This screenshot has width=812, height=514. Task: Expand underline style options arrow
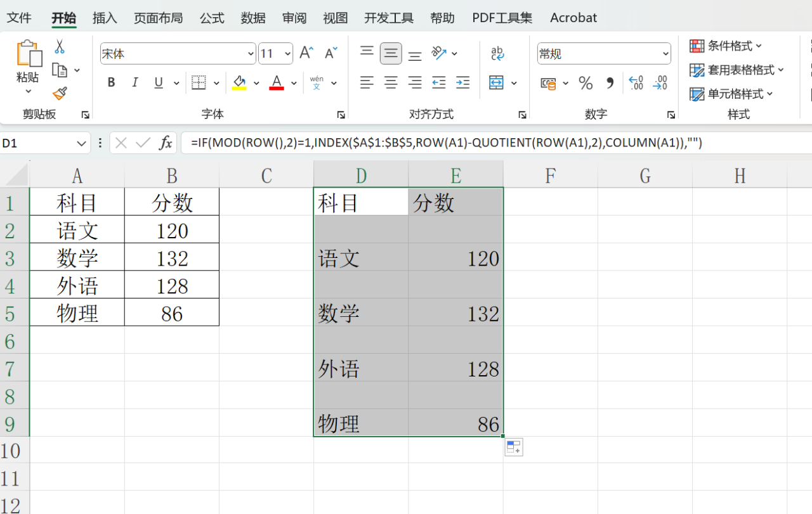[176, 83]
